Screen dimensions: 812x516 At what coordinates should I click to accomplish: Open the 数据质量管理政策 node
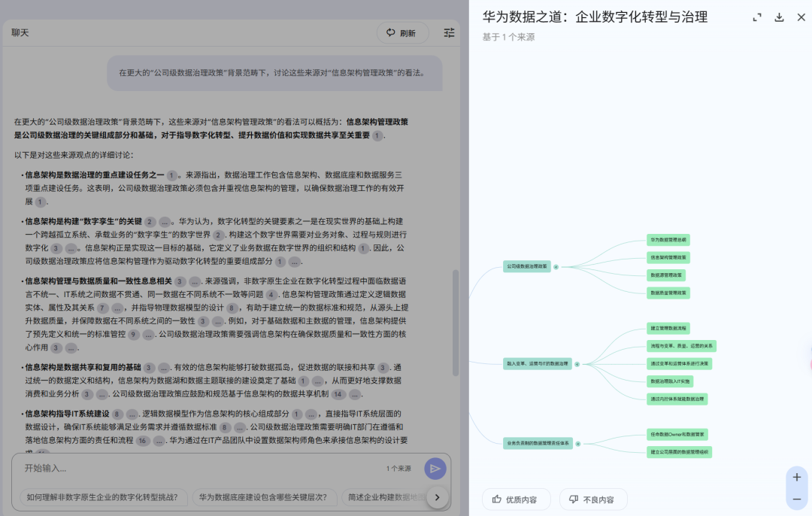pyautogui.click(x=668, y=293)
